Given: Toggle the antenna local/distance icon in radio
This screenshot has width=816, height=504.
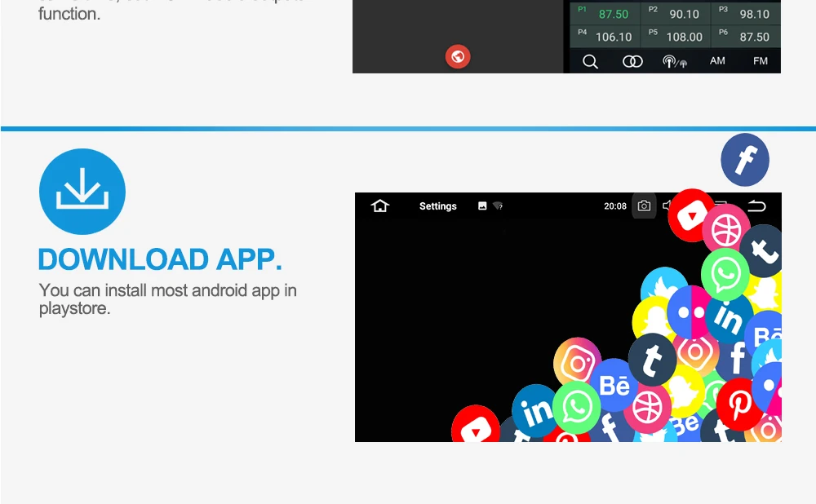Looking at the screenshot, I should [x=675, y=61].
